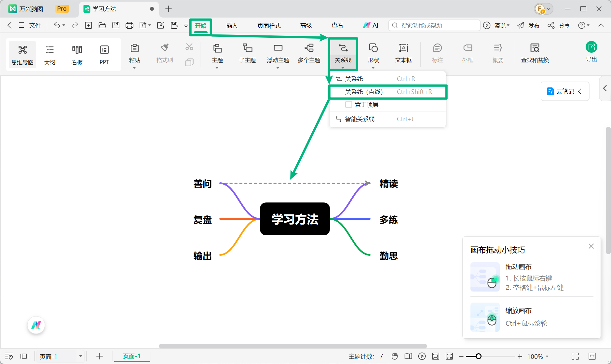Insert Multiple Topics (多个主题)
The width and height of the screenshot is (611, 364).
(x=309, y=53)
